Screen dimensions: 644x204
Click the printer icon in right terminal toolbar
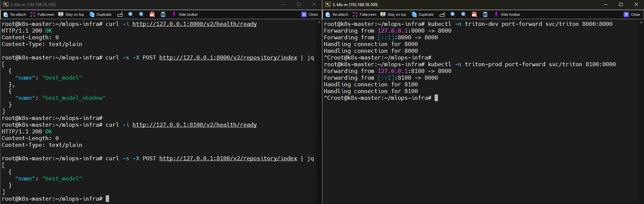[485, 14]
